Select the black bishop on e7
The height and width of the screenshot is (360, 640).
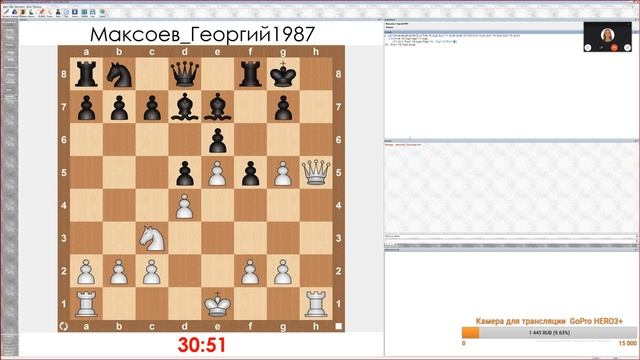217,107
